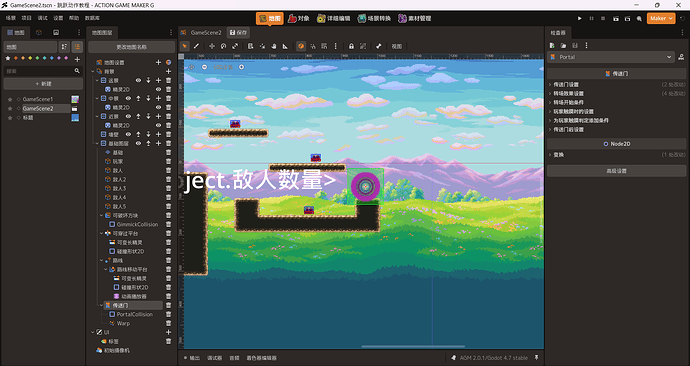This screenshot has height=366, width=690.
Task: Click the 新建 button in scene panel
Action: point(43,84)
